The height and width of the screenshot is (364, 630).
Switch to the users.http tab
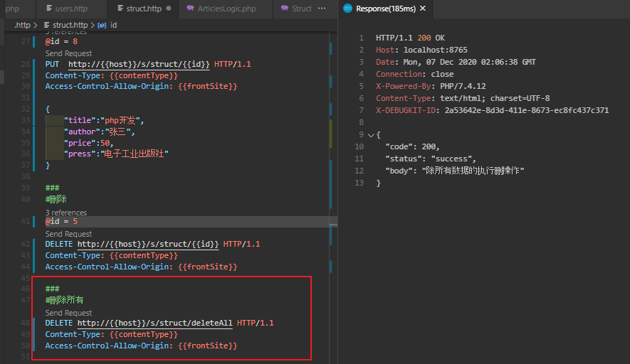pyautogui.click(x=70, y=9)
